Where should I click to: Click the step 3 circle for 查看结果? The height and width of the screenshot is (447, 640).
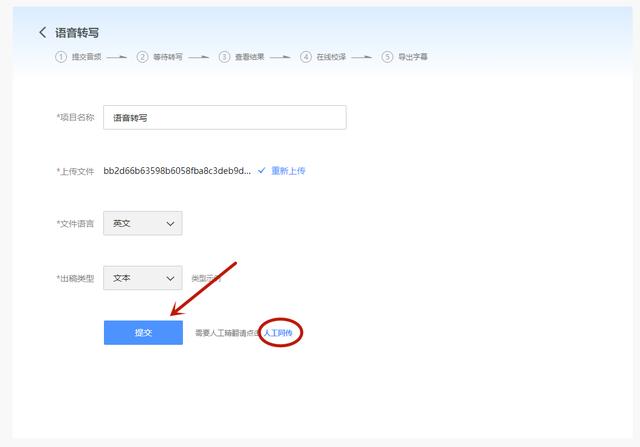(x=224, y=57)
